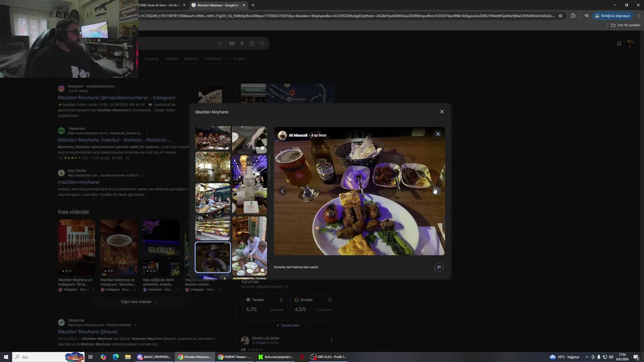
Task: Go to the next photo arrow
Action: point(436,191)
